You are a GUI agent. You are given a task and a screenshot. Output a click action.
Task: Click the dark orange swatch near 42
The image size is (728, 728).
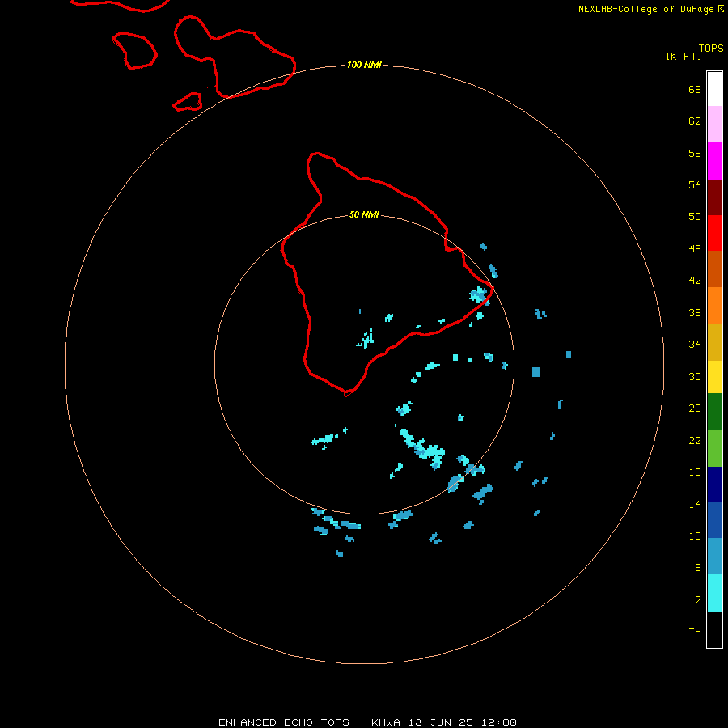tap(714, 269)
